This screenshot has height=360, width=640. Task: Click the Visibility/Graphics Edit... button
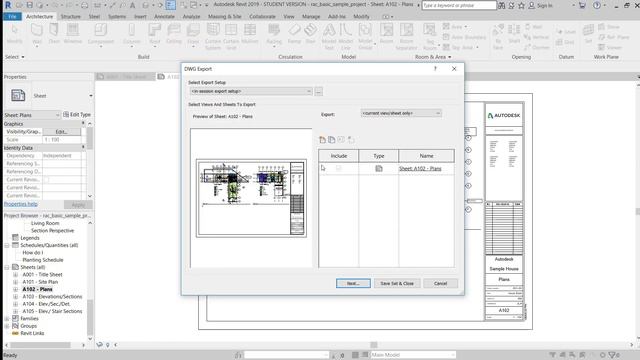coord(61,132)
